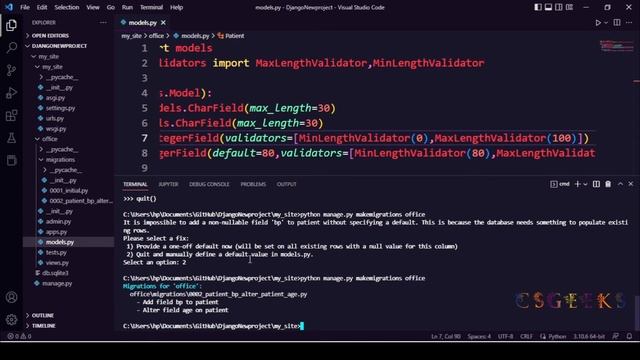640x360 pixels.
Task: Toggle primary side bar layout icon
Action: pos(538,7)
